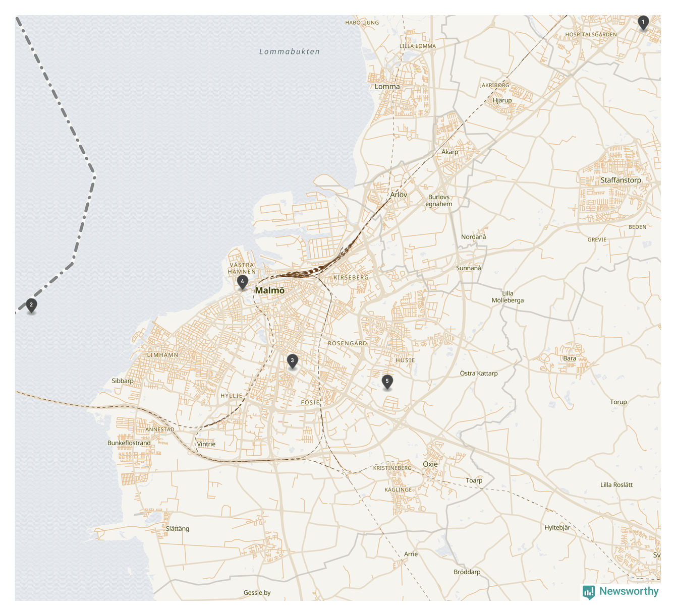This screenshot has width=676, height=616.
Task: Click the Lilla Mölleberga label
Action: [508, 297]
